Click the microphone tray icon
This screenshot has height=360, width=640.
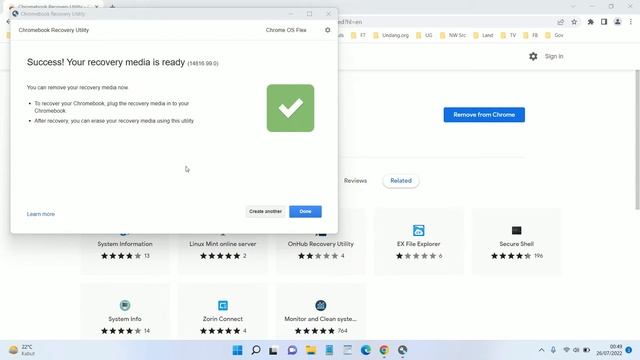(553, 350)
